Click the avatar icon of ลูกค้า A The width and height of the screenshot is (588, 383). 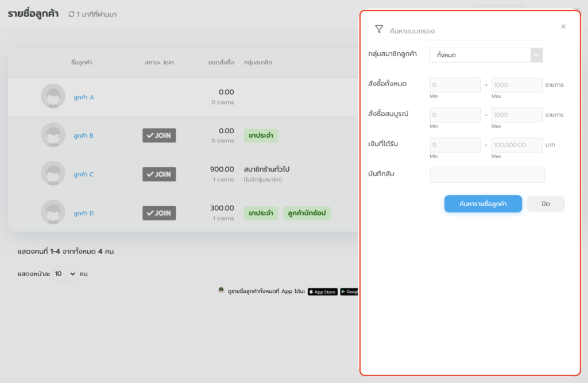(x=53, y=96)
